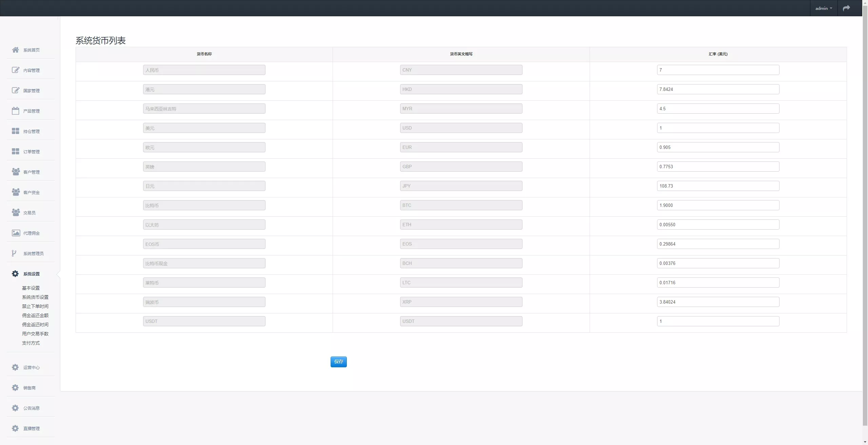Open 基本设置 link in sidebar
868x445 pixels.
coord(31,288)
